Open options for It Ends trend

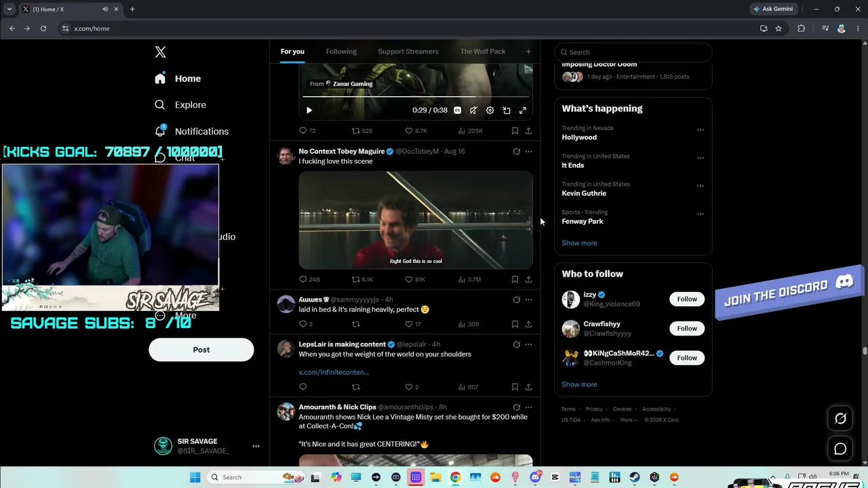[x=701, y=158]
